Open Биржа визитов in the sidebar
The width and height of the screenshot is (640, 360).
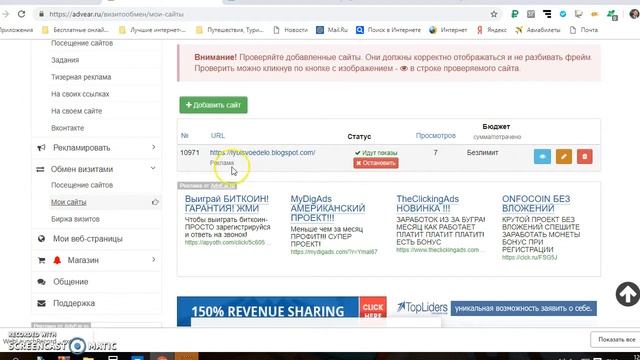(x=75, y=219)
